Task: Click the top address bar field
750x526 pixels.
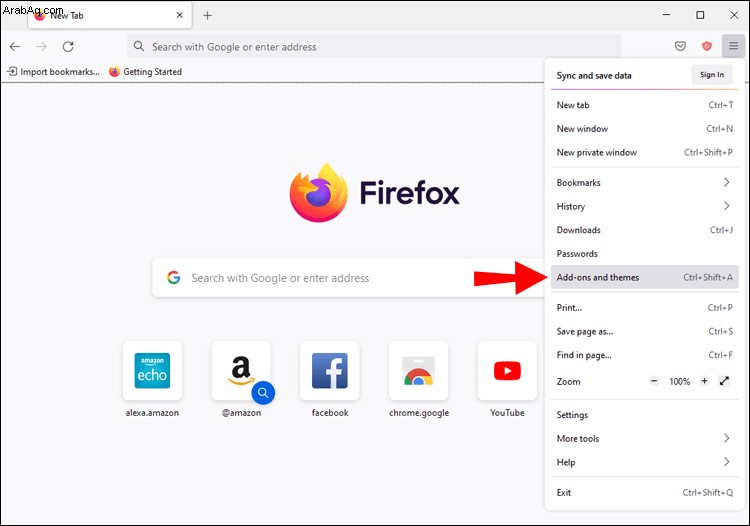Action: (374, 46)
